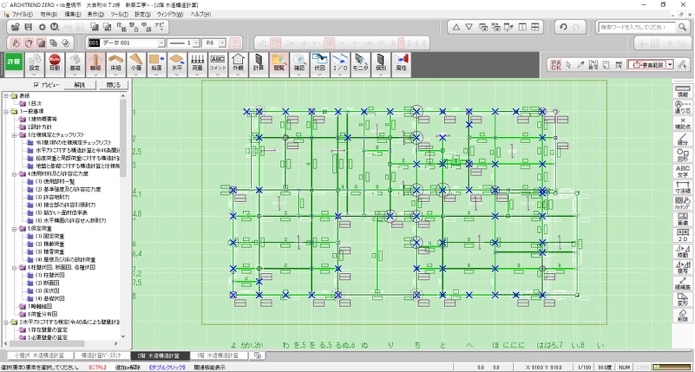Collapse the 6.柱壁伏図 tree node
Screen dimensions: 695x372
pos(14,267)
